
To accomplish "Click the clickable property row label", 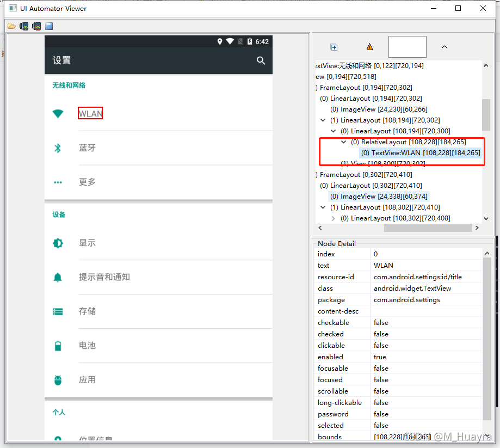I will click(331, 346).
